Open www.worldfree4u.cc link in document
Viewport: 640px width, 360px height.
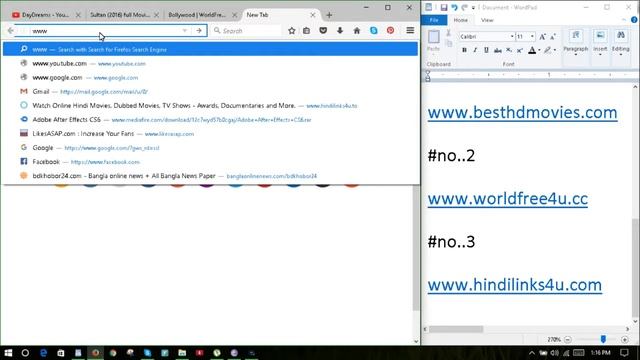pyautogui.click(x=508, y=199)
